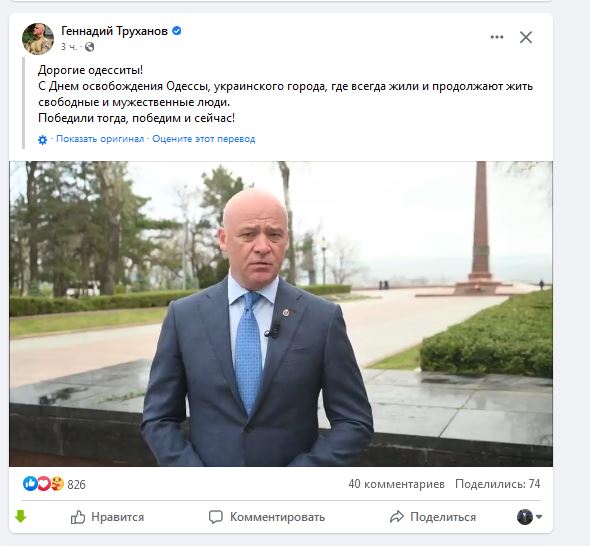Image resolution: width=590 pixels, height=546 pixels.
Task: Open translation settings gear icon
Action: coord(43,140)
